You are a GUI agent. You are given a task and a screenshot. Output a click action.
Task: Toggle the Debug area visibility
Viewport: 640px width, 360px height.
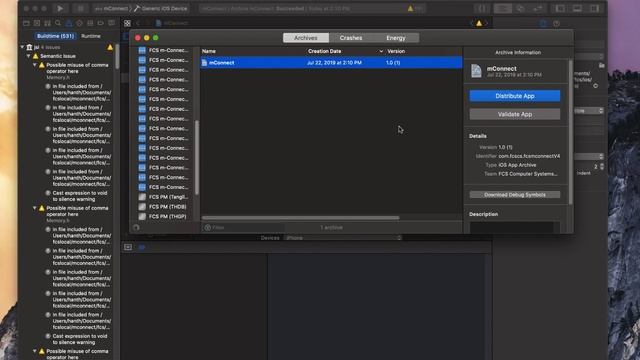(577, 8)
